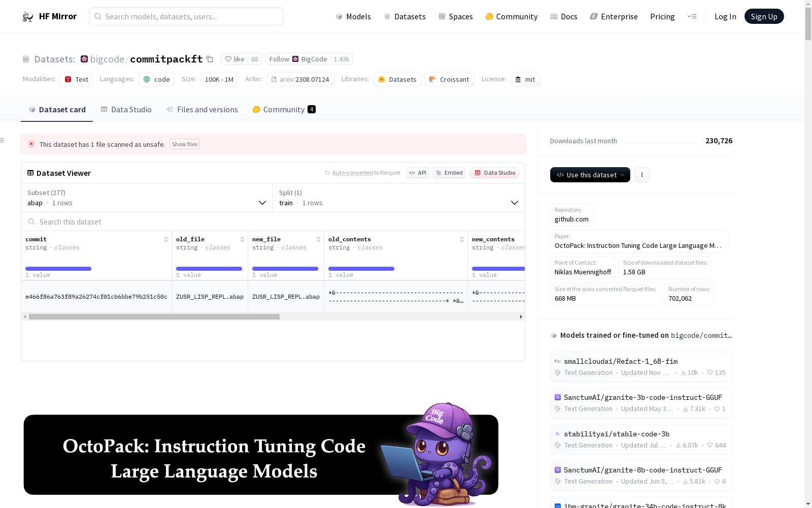The width and height of the screenshot is (812, 508).
Task: Click the old_contents column value distribution bar
Action: [361, 269]
